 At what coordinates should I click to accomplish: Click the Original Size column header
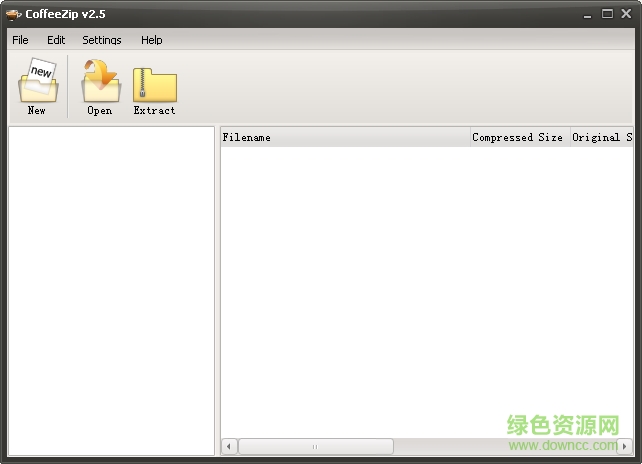pyautogui.click(x=602, y=137)
